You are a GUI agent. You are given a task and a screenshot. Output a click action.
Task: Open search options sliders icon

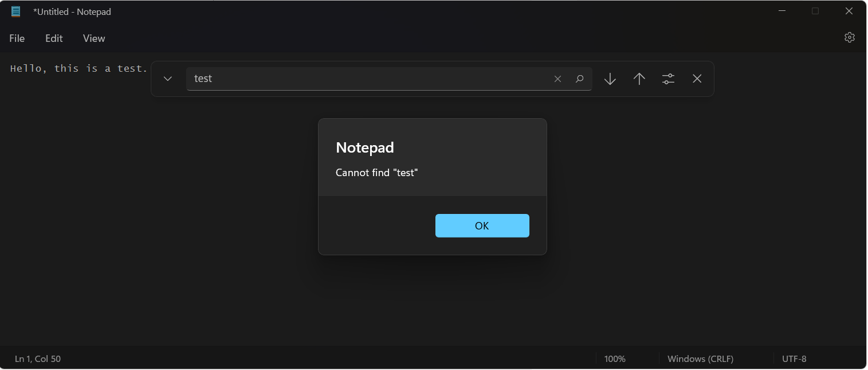[668, 79]
